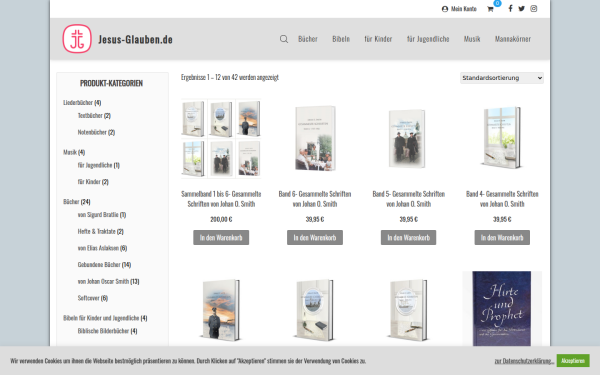600x375 pixels.
Task: Open the shopping cart icon
Action: pyautogui.click(x=490, y=9)
